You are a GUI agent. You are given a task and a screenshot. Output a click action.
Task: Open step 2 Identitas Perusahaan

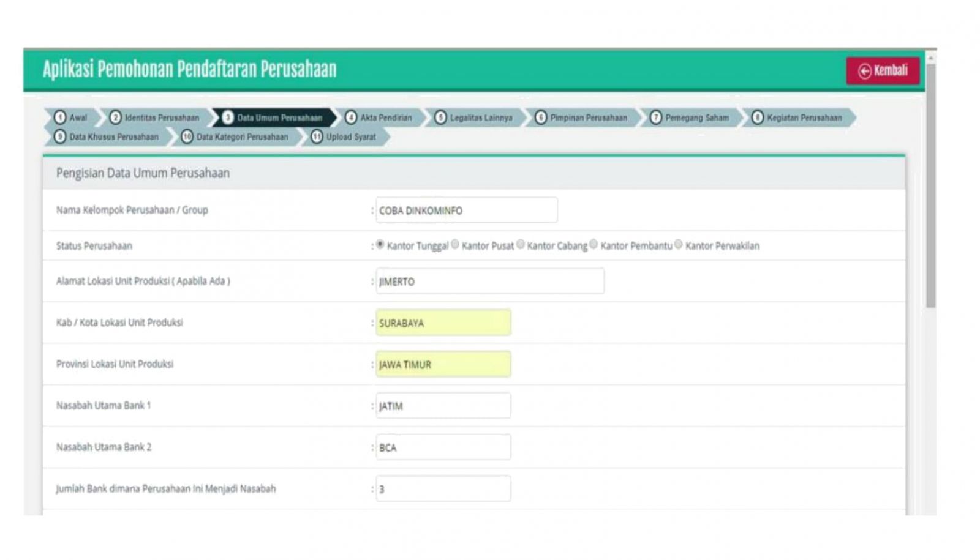pyautogui.click(x=156, y=118)
